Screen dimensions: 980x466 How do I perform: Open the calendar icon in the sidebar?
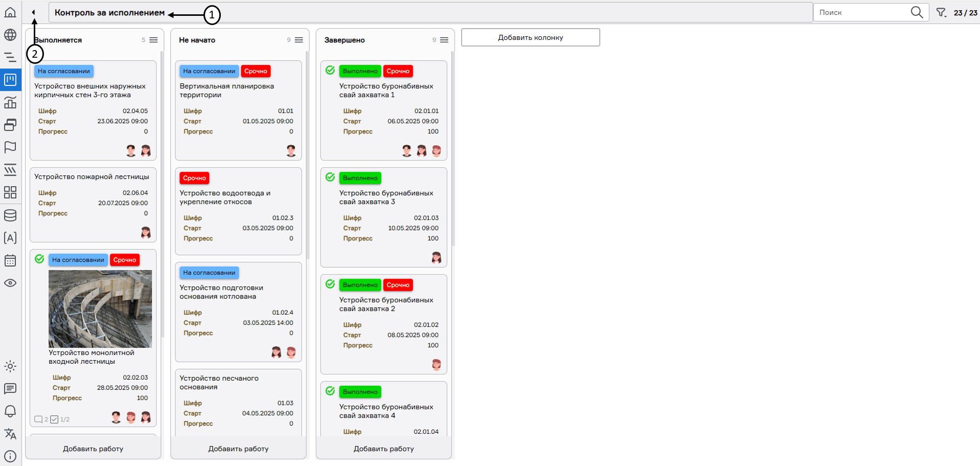point(10,261)
